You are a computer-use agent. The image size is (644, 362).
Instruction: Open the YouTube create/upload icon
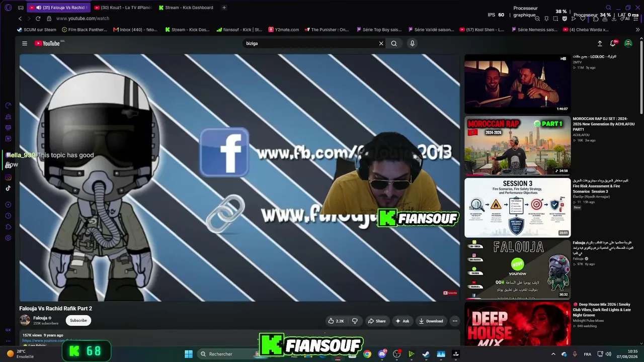coord(600,43)
